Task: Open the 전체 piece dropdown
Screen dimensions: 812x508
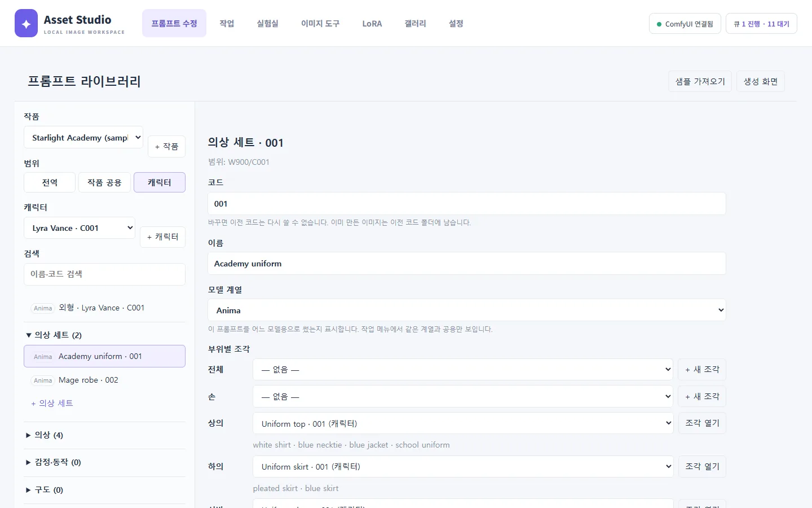Action: pos(463,370)
